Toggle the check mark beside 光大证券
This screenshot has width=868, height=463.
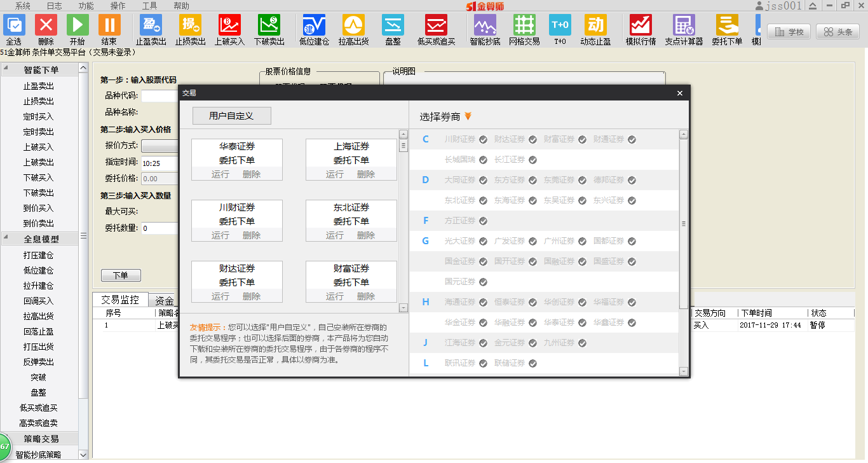click(483, 241)
